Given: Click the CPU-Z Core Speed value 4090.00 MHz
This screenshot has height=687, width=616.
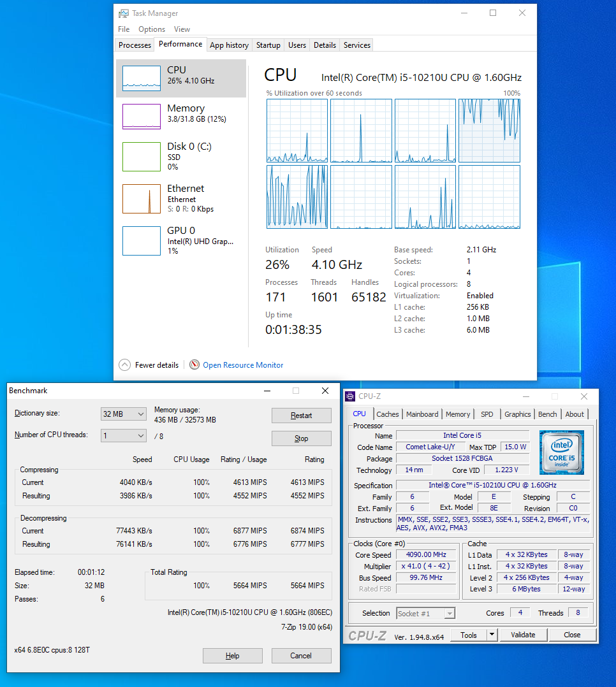Looking at the screenshot, I should (426, 554).
